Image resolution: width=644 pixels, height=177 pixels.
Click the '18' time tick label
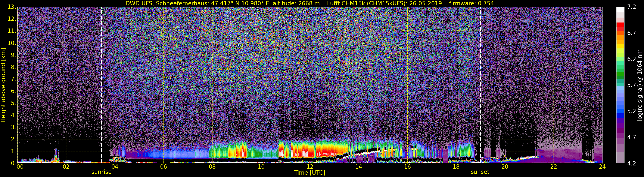pos(456,167)
